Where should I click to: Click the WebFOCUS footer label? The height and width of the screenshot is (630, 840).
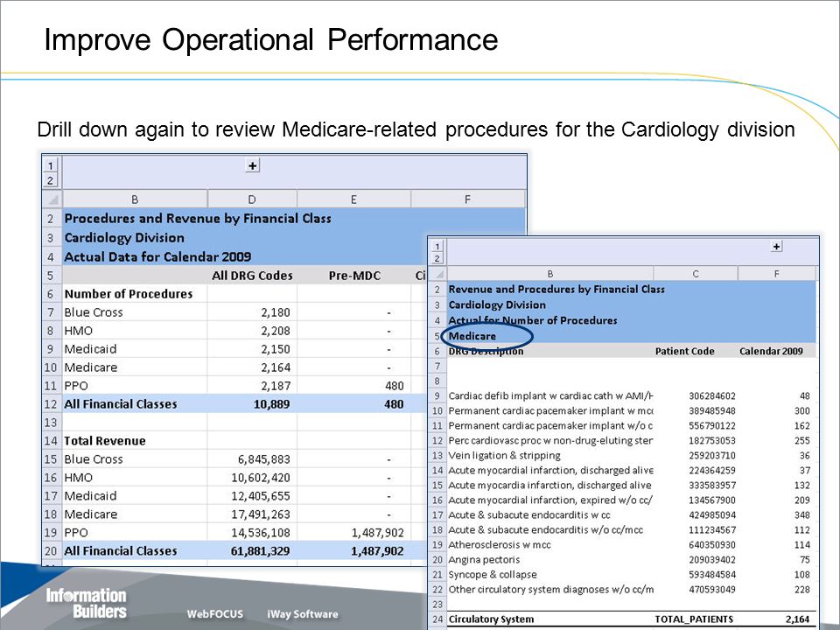(x=215, y=614)
